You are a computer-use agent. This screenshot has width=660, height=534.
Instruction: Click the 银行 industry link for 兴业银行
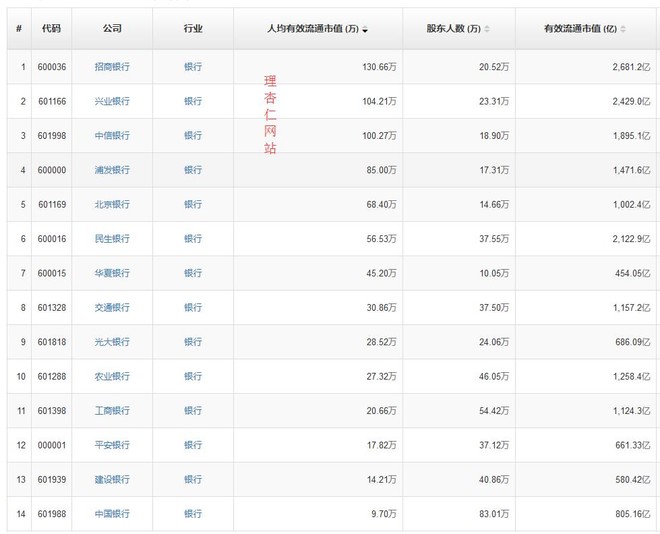(x=193, y=101)
